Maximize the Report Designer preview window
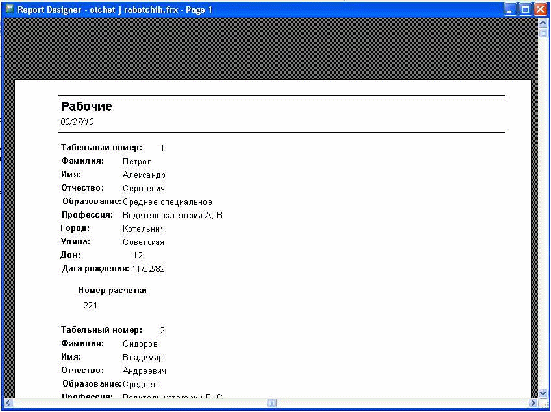551x412 pixels. click(x=525, y=10)
